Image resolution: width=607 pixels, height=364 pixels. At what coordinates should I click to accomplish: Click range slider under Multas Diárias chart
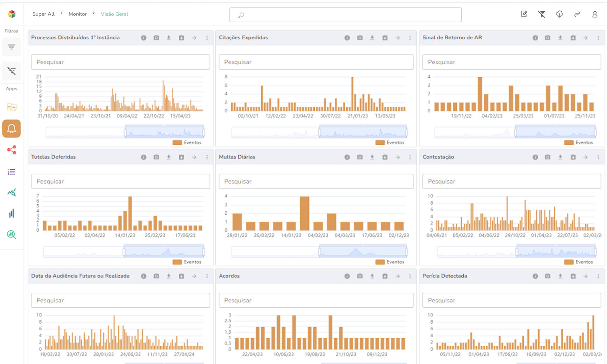(x=319, y=252)
